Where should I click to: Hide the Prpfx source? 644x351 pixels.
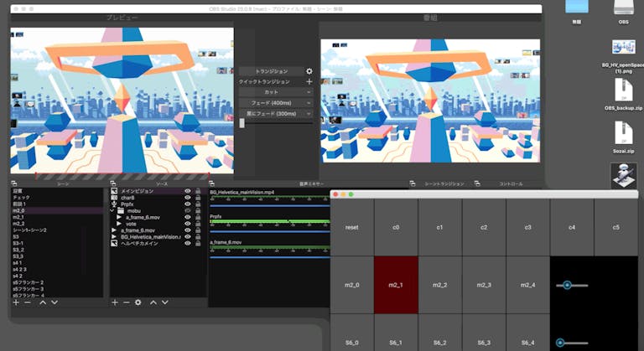pyautogui.click(x=188, y=204)
